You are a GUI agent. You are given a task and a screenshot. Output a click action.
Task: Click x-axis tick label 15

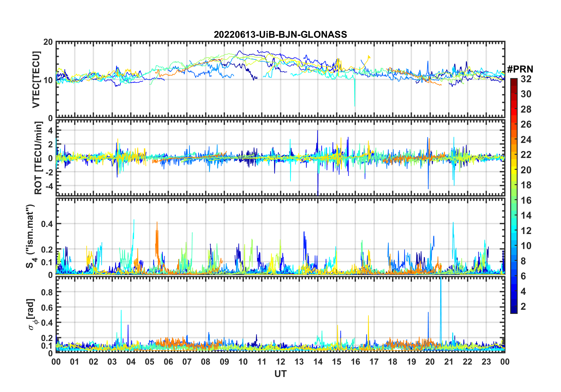pyautogui.click(x=337, y=362)
